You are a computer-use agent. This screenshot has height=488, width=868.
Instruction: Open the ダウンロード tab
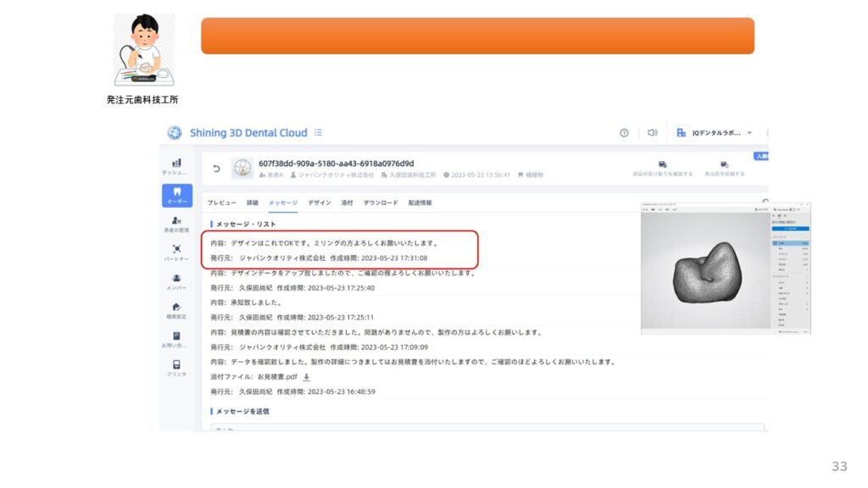pos(381,203)
